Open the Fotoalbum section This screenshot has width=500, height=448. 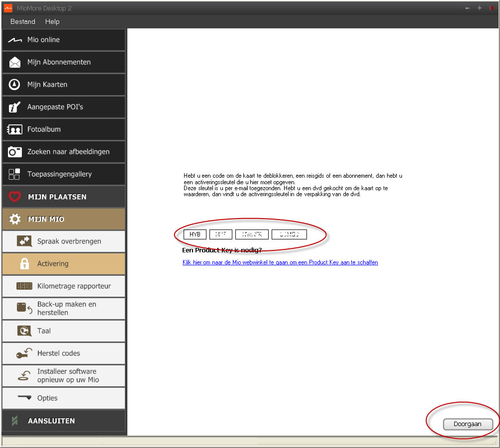(x=64, y=129)
